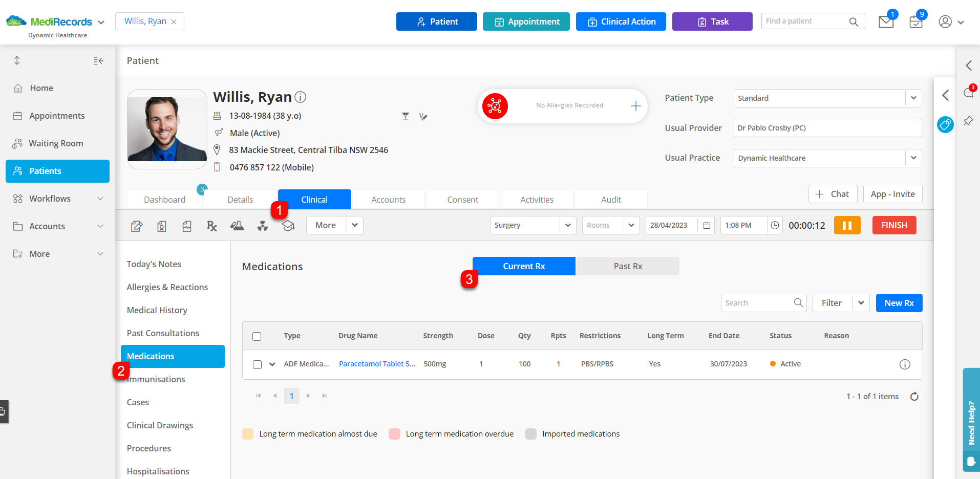Screen dimensions: 980x479
Task: Expand the More toolbar dropdown
Action: click(354, 225)
